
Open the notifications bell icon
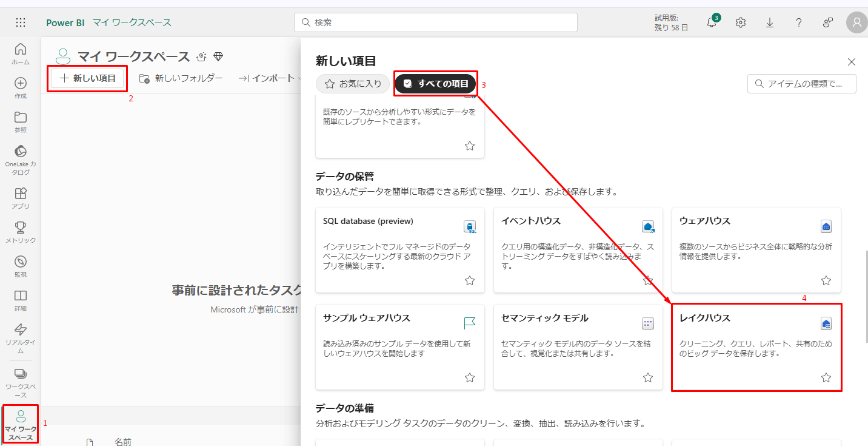point(712,22)
